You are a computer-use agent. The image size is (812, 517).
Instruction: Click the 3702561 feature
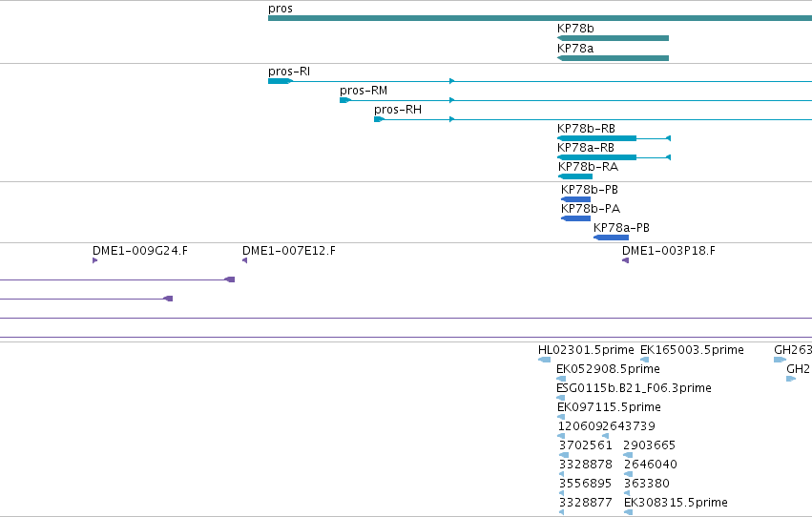pyautogui.click(x=564, y=455)
